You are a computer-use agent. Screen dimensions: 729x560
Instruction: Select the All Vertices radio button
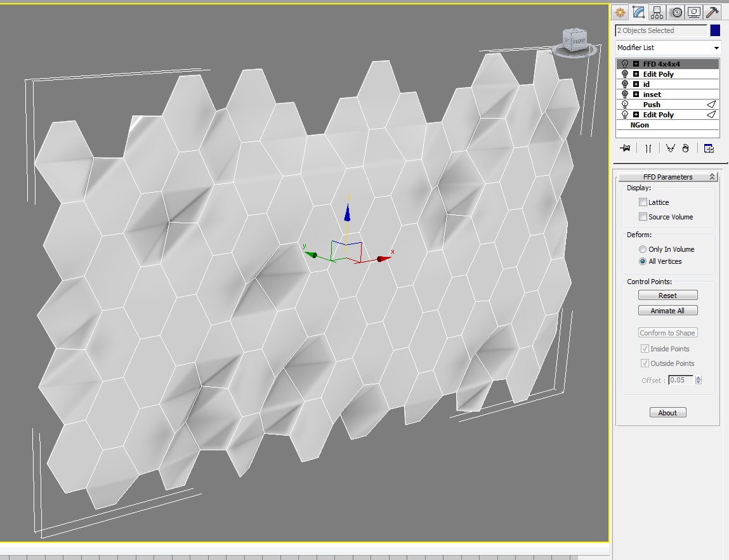pyautogui.click(x=643, y=261)
